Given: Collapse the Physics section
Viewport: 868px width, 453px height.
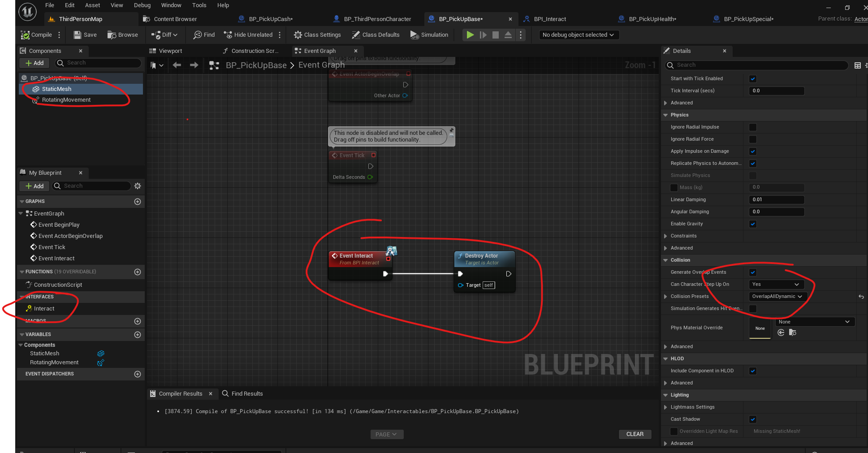Looking at the screenshot, I should [665, 115].
